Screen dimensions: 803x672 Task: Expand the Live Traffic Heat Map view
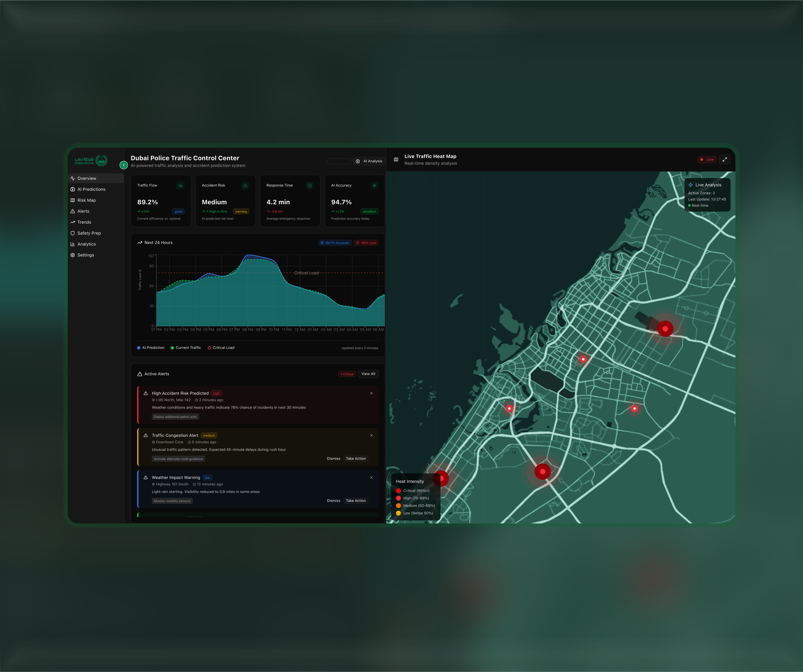(725, 159)
